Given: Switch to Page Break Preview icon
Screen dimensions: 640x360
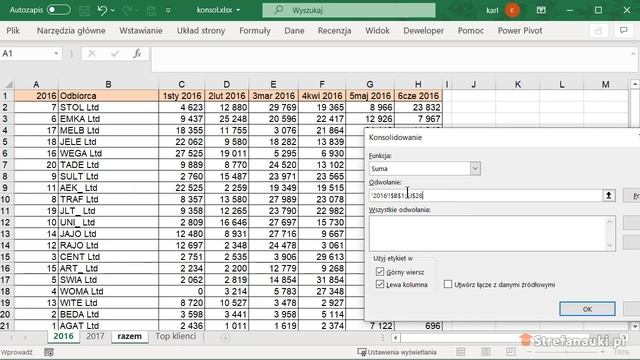Looking at the screenshot, I should (511, 352).
